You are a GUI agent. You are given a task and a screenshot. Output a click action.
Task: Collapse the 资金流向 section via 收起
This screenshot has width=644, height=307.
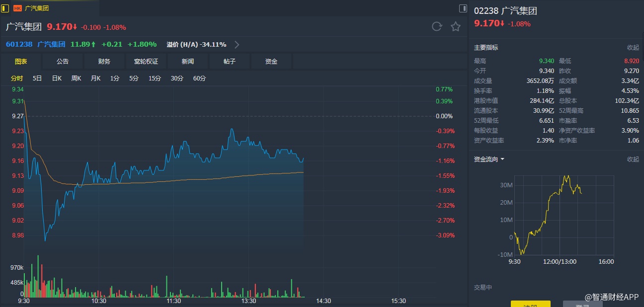click(633, 159)
